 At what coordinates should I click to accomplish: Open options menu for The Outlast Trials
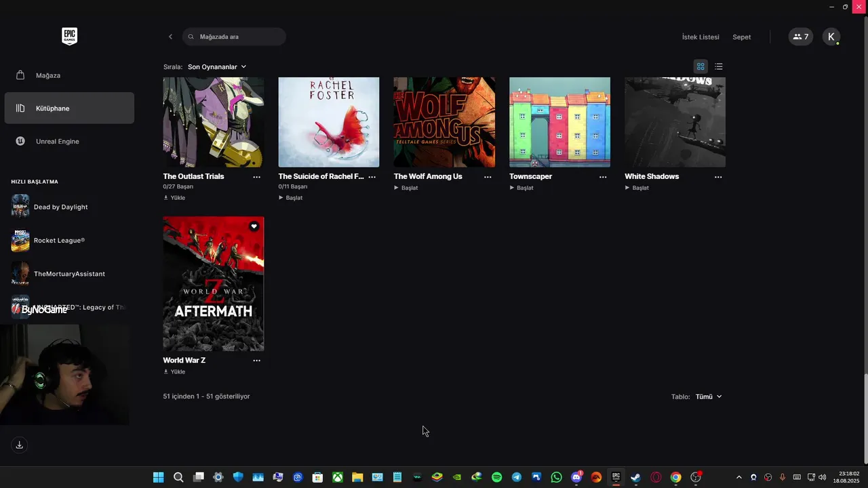256,177
